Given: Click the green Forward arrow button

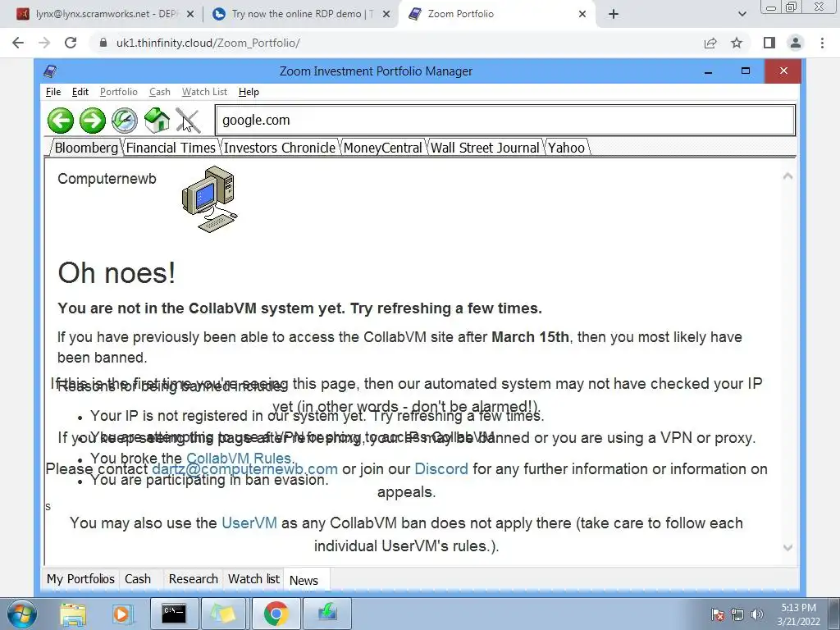Looking at the screenshot, I should coord(93,120).
